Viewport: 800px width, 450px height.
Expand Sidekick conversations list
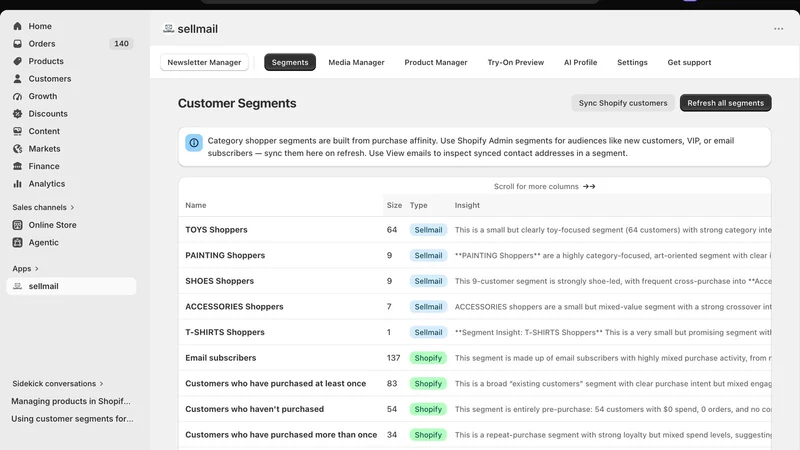pyautogui.click(x=58, y=384)
